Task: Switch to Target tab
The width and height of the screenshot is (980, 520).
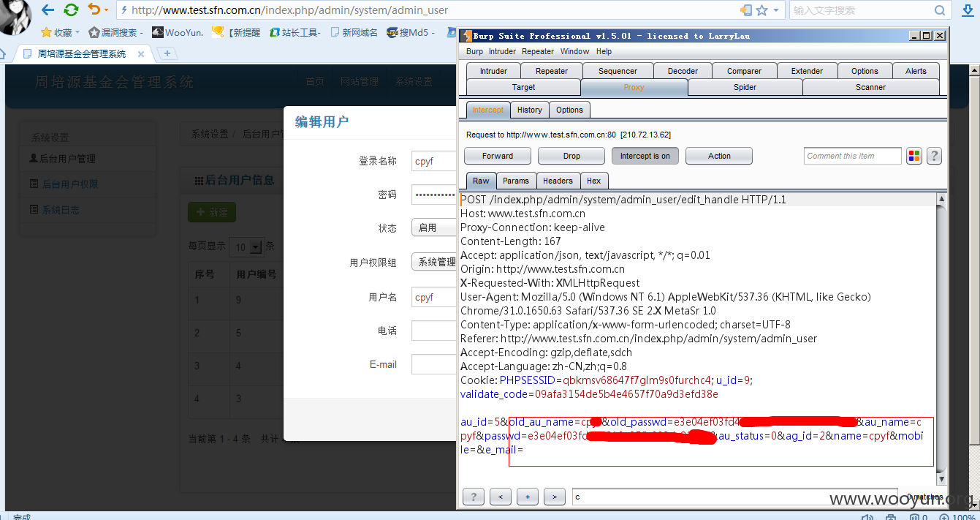Action: tap(523, 87)
